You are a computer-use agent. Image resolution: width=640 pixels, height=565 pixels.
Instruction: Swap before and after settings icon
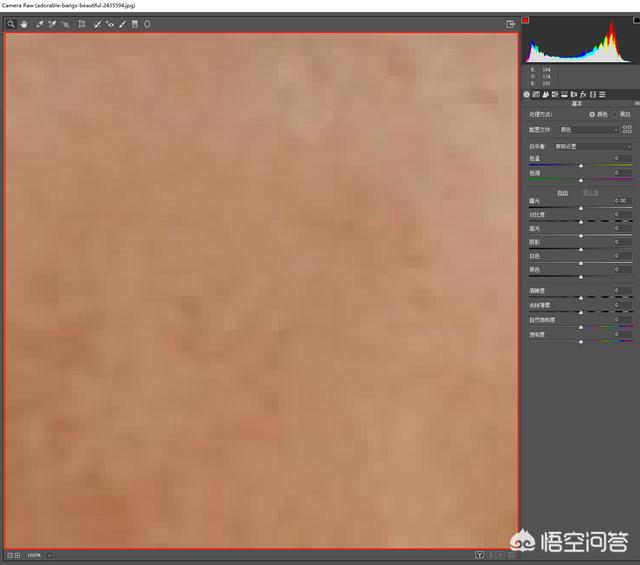(x=491, y=555)
